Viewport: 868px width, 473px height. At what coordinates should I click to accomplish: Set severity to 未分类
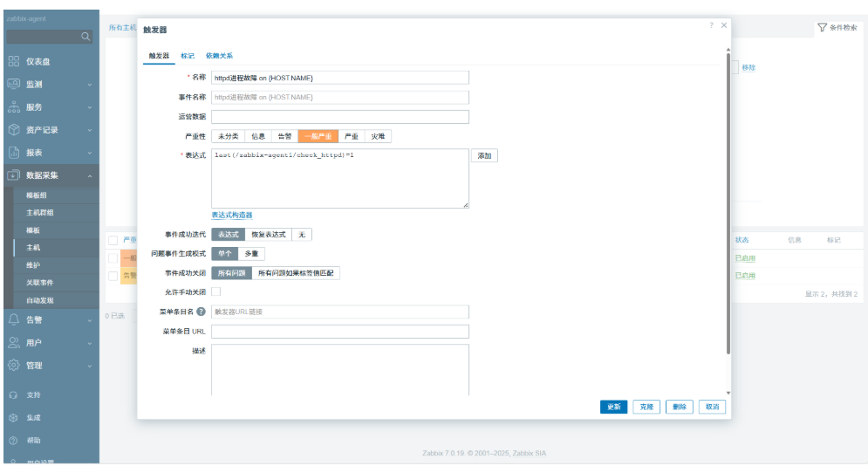pos(228,136)
